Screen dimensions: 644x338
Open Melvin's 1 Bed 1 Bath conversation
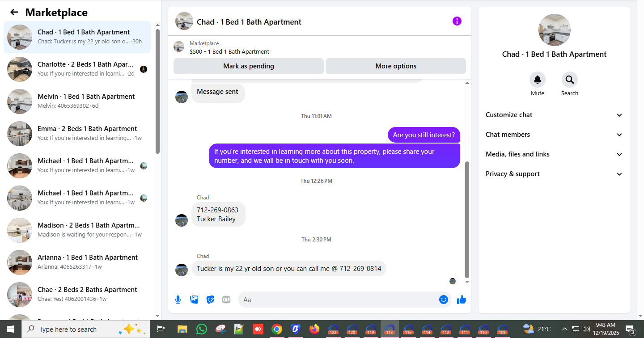pyautogui.click(x=77, y=101)
